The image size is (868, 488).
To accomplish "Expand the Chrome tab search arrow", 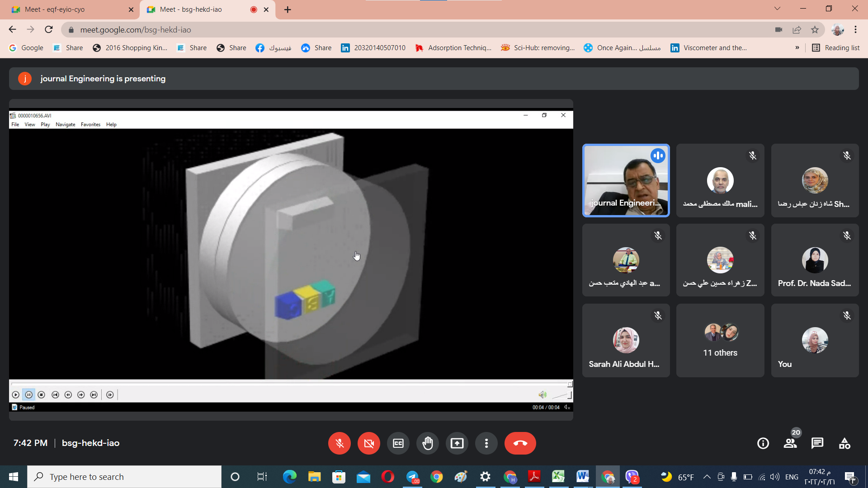I will (777, 9).
